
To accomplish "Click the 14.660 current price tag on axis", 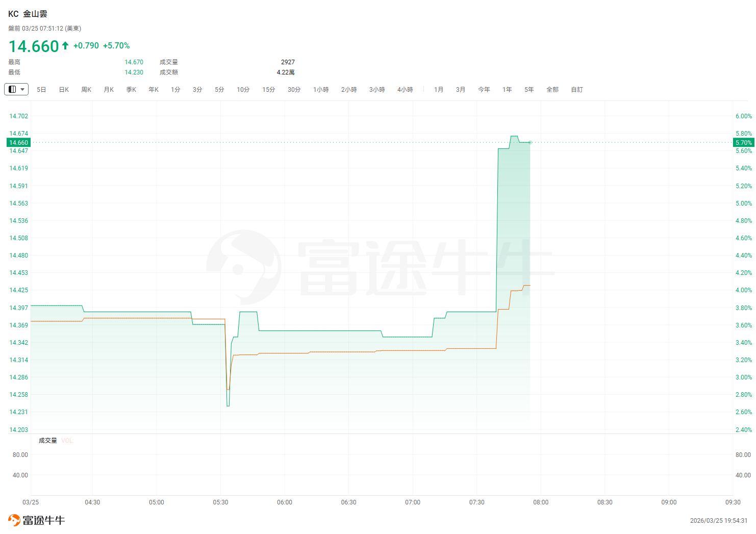I will point(19,143).
